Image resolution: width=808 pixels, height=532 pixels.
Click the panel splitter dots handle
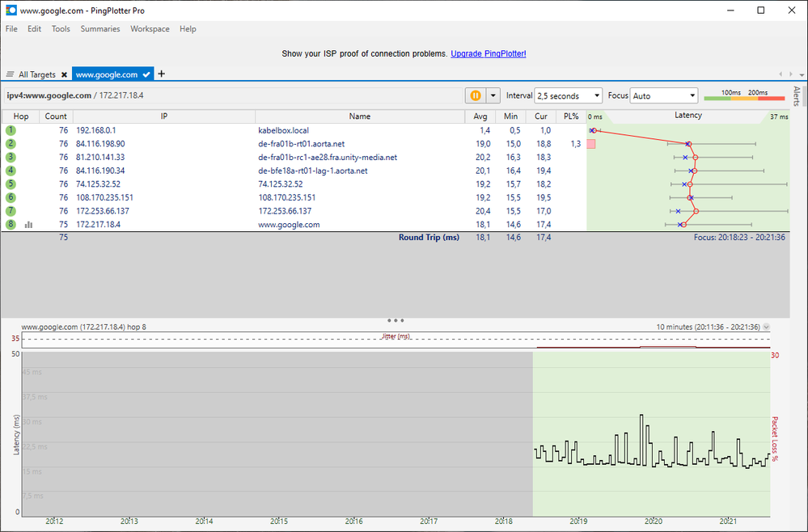pyautogui.click(x=396, y=319)
